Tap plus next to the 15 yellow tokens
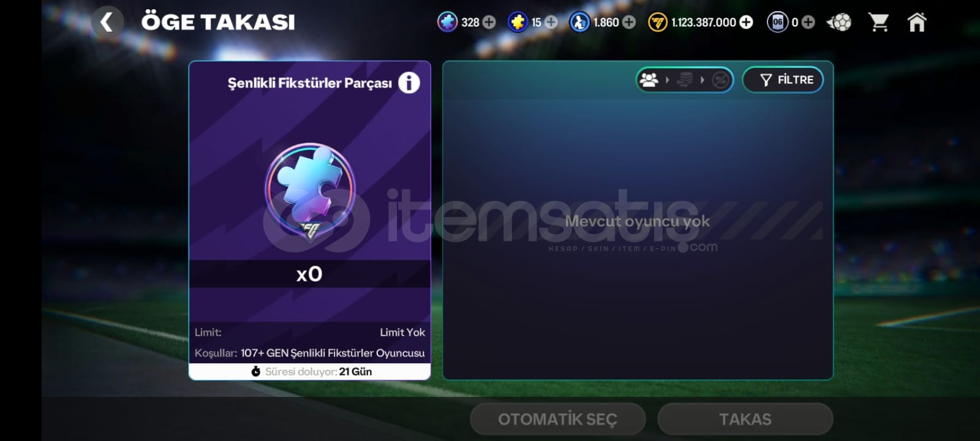This screenshot has width=980, height=441. [x=551, y=23]
